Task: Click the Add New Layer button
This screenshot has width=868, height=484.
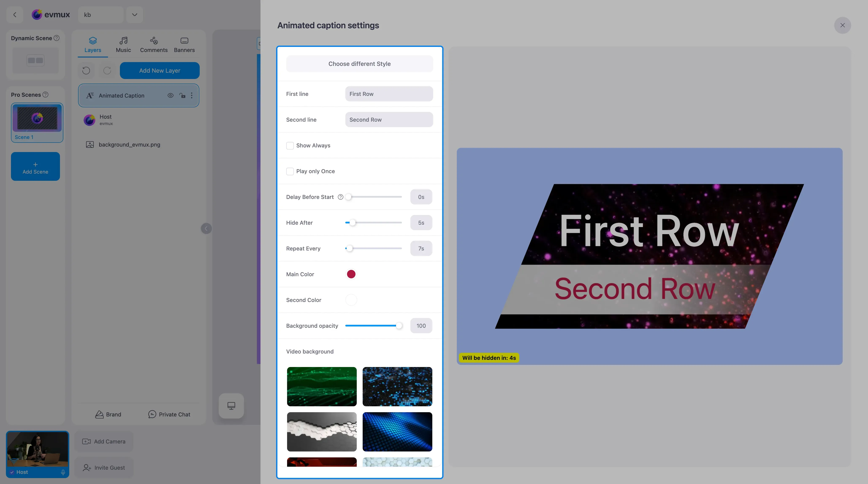Action: click(x=160, y=71)
